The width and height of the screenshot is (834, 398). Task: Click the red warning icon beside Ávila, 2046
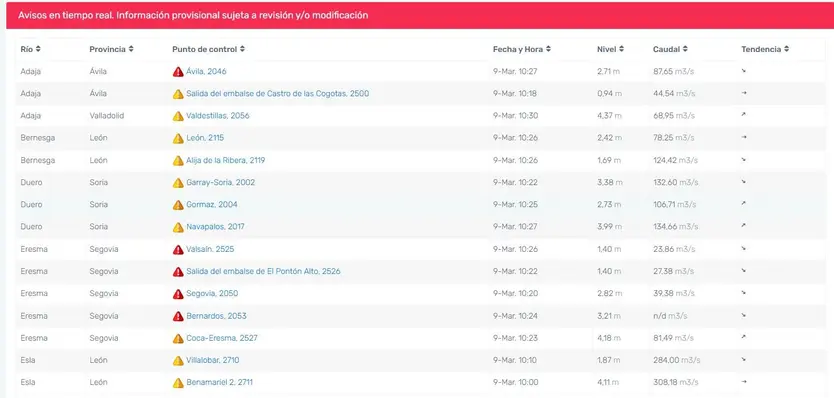178,71
